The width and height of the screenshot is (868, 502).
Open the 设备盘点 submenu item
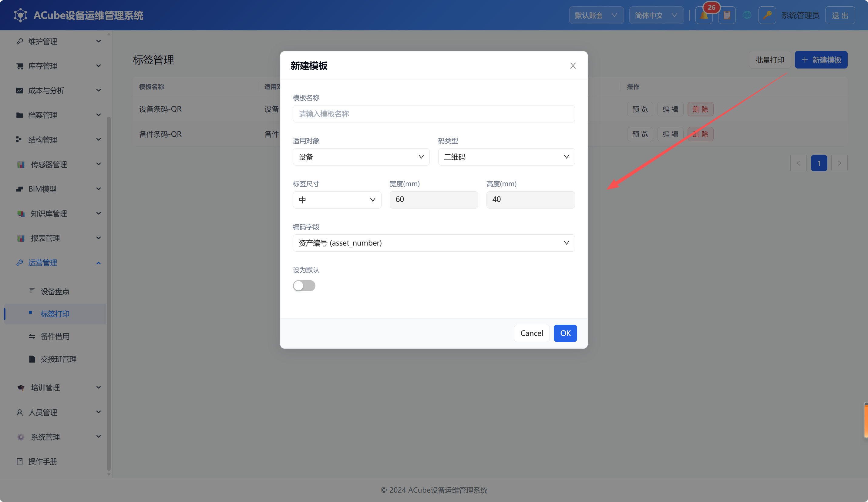coord(55,292)
